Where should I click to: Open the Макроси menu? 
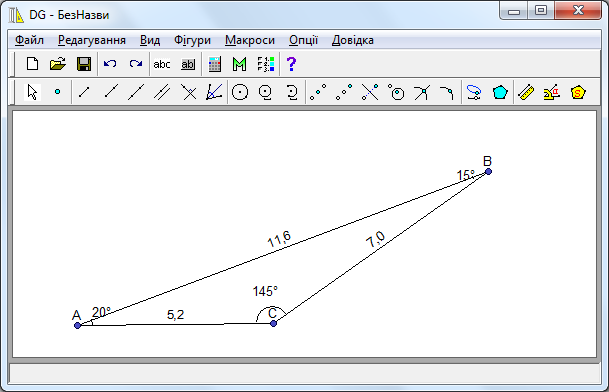click(250, 40)
